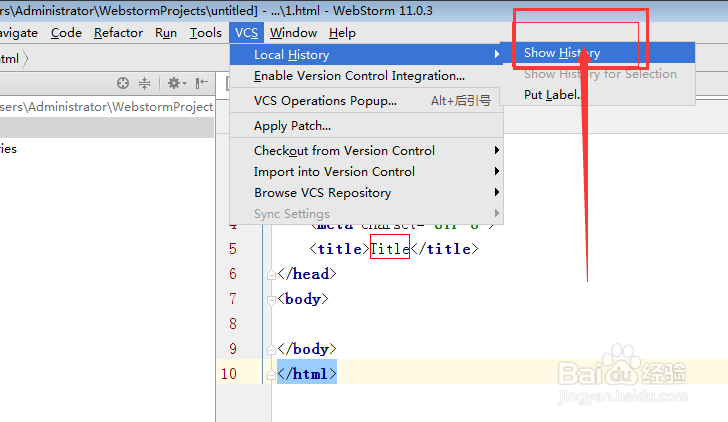
Task: Open the Navigate menu
Action: pyautogui.click(x=19, y=33)
